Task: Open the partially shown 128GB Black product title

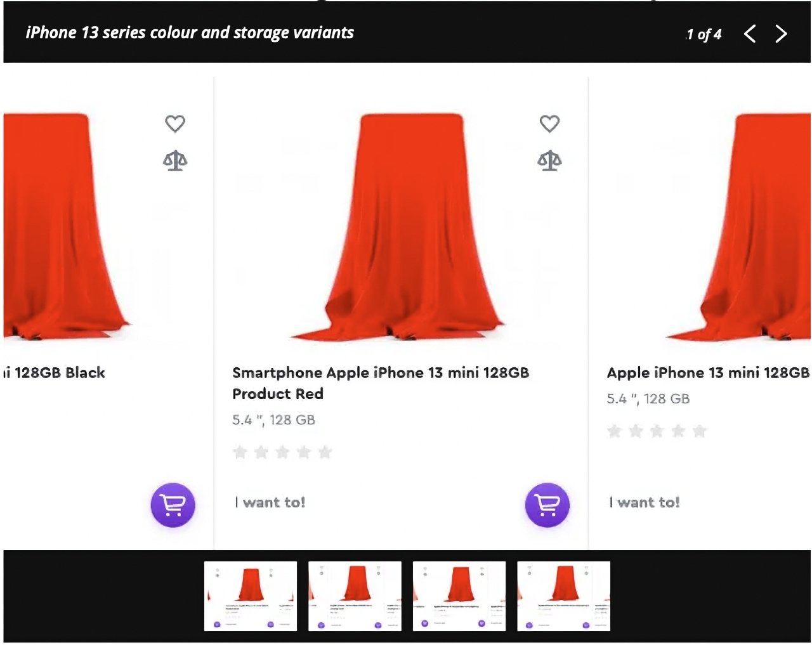Action: point(55,373)
